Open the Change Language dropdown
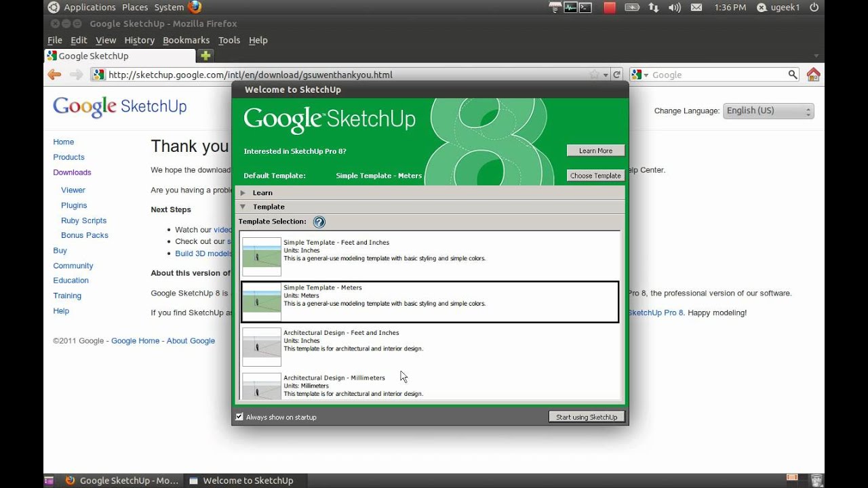Viewport: 868px width, 488px height. coord(768,110)
